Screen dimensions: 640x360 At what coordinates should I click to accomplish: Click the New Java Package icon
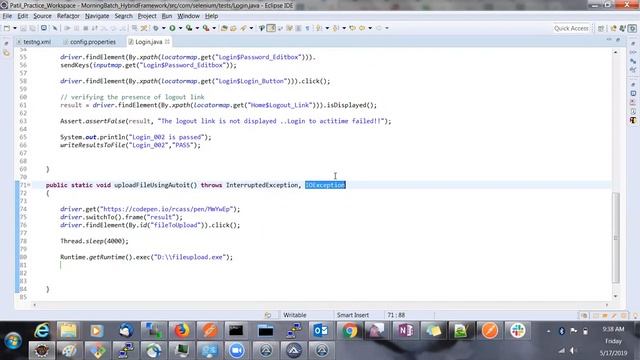click(x=224, y=28)
